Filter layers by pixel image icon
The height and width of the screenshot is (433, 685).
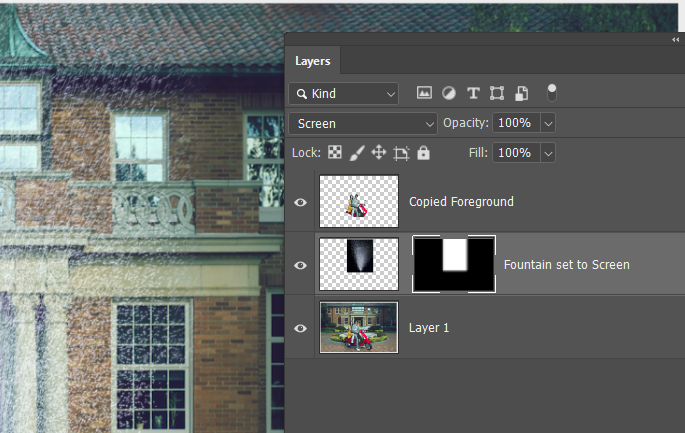click(424, 93)
